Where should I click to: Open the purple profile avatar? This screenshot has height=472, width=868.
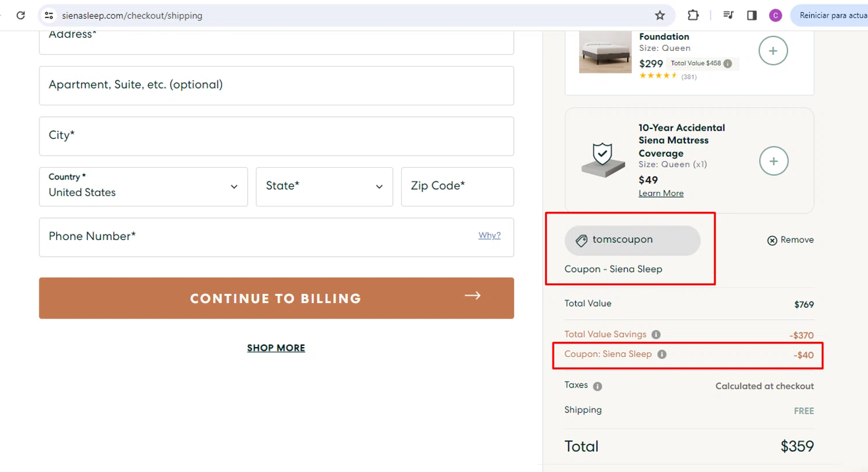coord(775,16)
